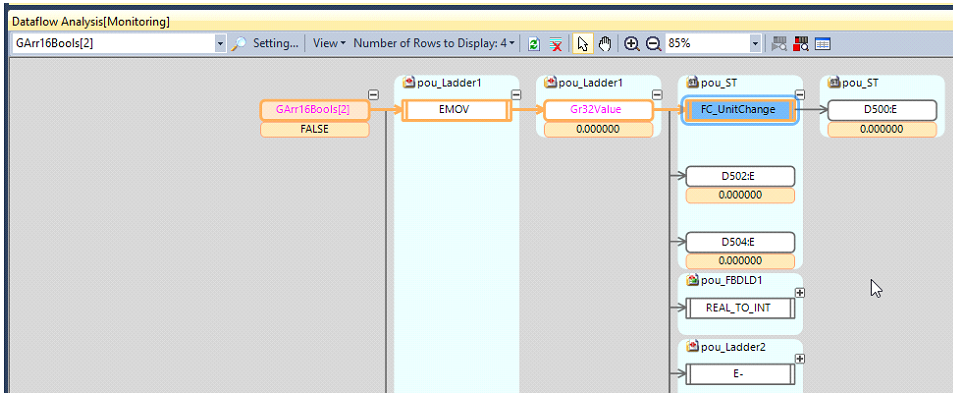Open the zoom percentage dropdown arrow

click(755, 44)
